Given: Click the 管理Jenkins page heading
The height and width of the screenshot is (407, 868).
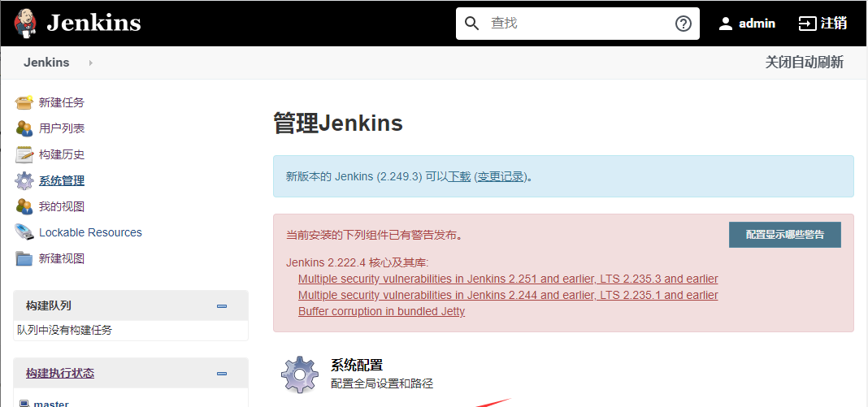Looking at the screenshot, I should click(x=338, y=123).
